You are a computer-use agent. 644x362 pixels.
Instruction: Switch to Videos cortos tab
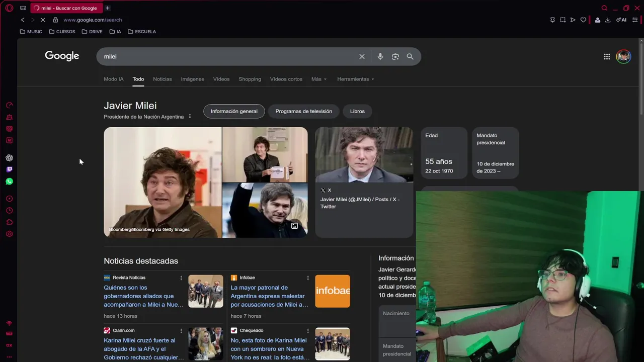pos(286,79)
